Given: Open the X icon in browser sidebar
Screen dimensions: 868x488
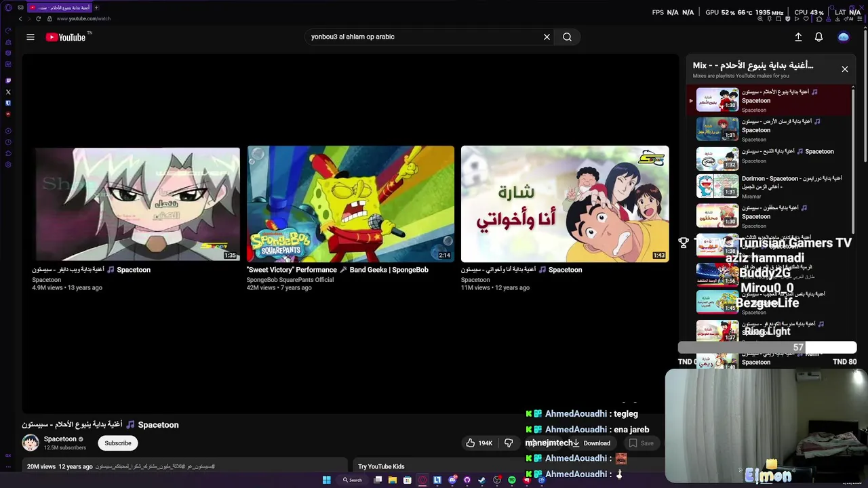Looking at the screenshot, I should (8, 92).
